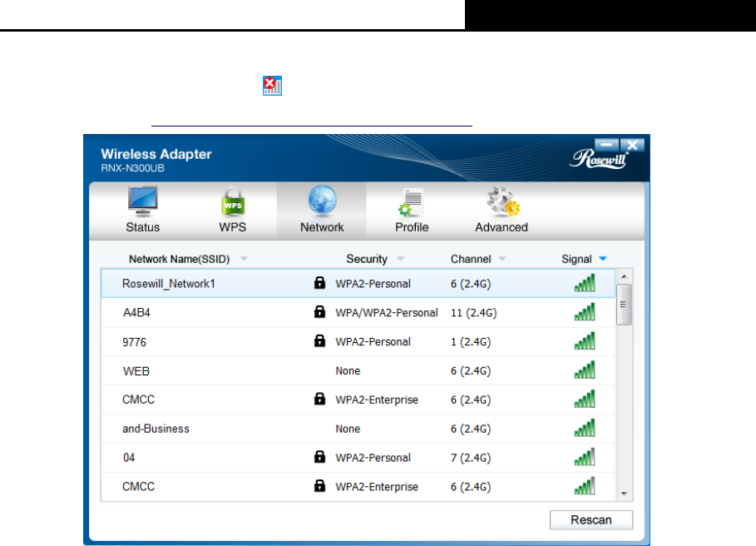
Task: Open the Status tab monitor icon
Action: 143,201
